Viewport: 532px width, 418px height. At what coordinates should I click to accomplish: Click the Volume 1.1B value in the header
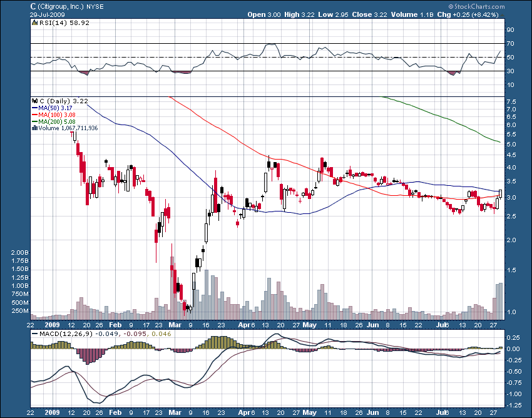[x=412, y=14]
